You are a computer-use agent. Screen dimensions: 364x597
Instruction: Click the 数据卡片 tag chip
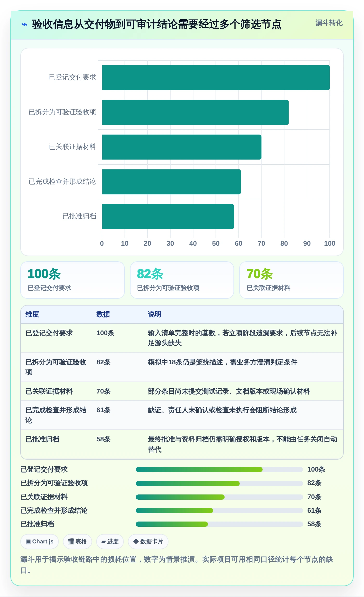(148, 542)
